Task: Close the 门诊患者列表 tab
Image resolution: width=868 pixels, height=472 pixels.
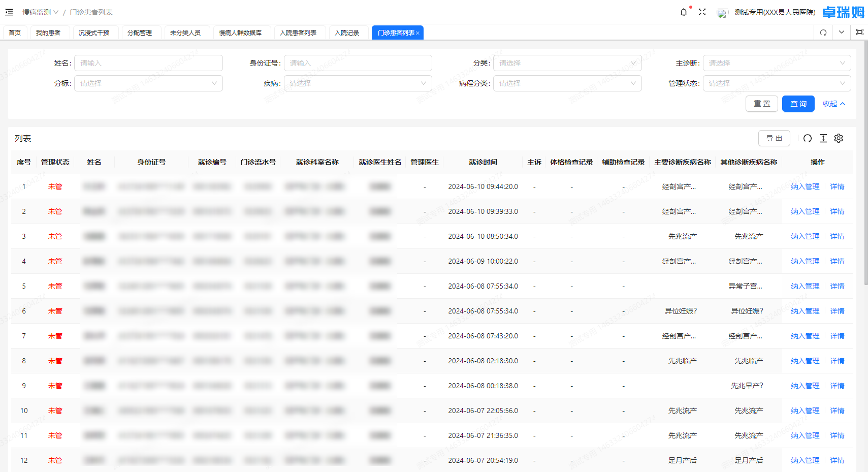Action: [417, 33]
